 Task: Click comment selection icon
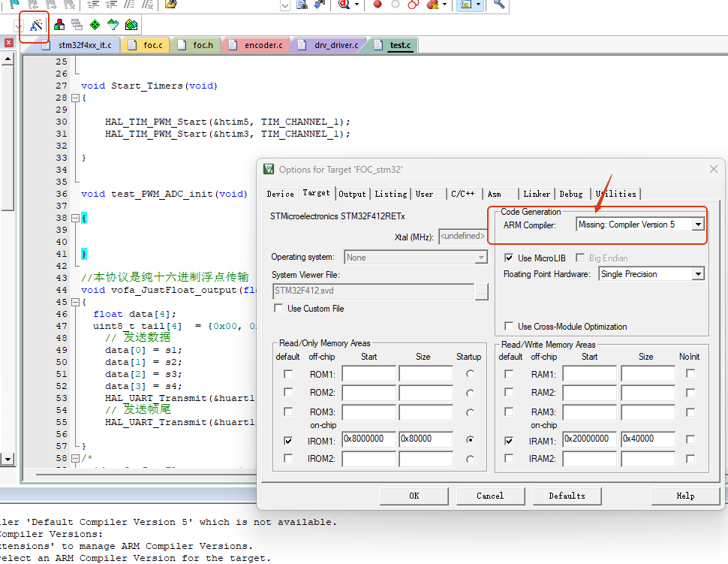tap(129, 5)
